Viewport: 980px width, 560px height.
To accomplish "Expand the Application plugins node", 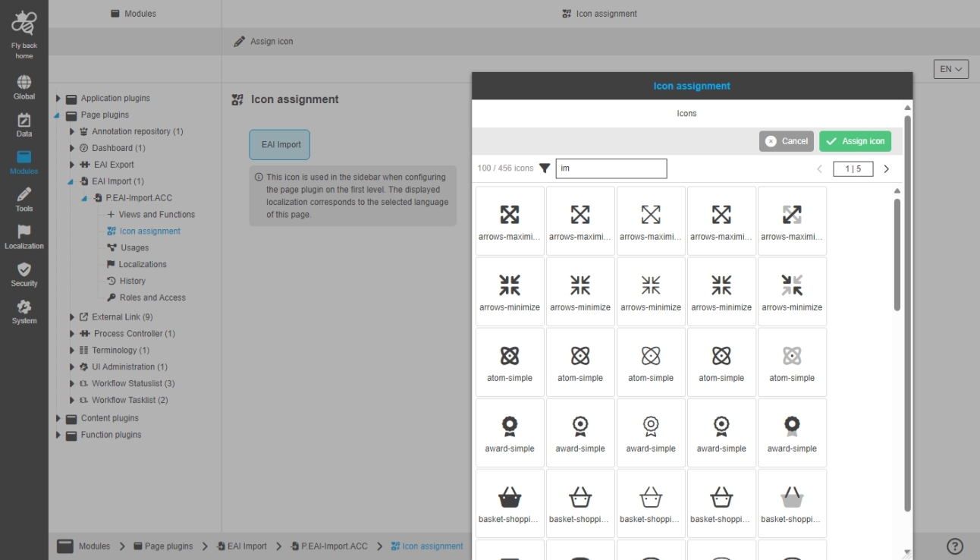I will click(58, 99).
